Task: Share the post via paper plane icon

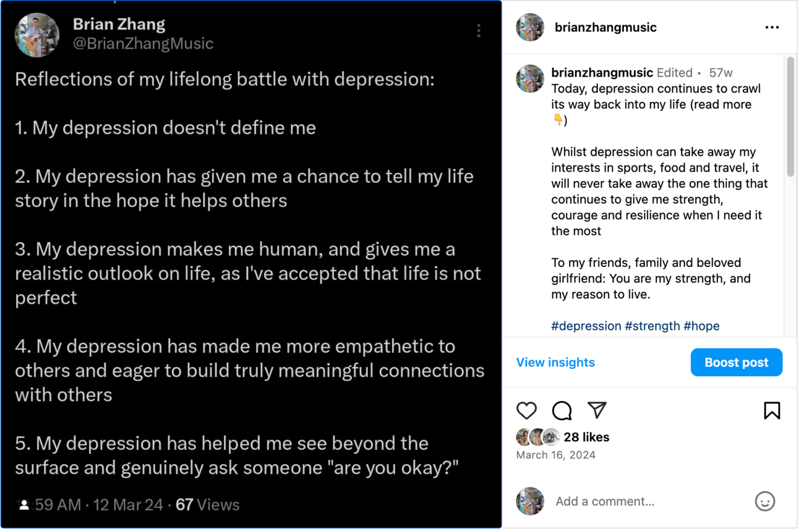Action: [x=597, y=410]
